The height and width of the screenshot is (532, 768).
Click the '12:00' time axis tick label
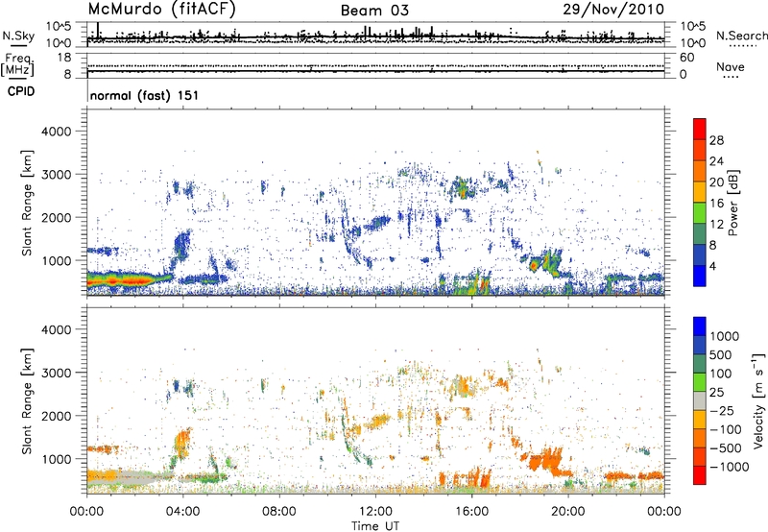[x=375, y=512]
